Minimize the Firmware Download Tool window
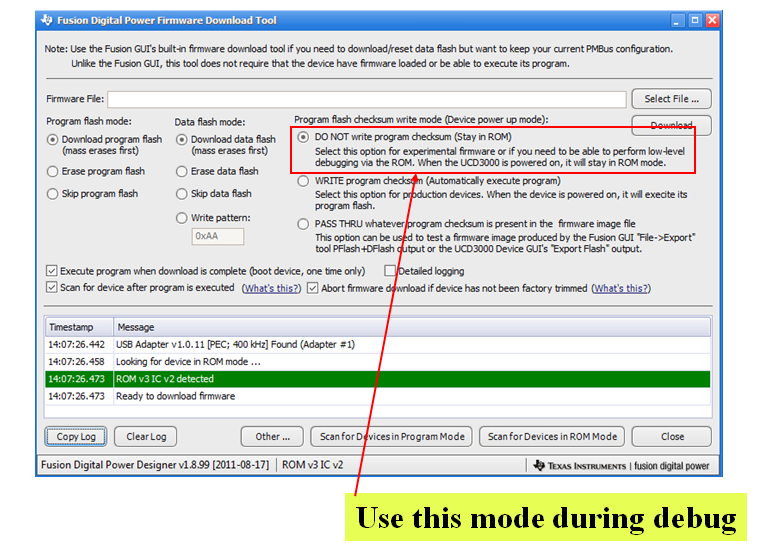779x554 pixels. [677, 20]
